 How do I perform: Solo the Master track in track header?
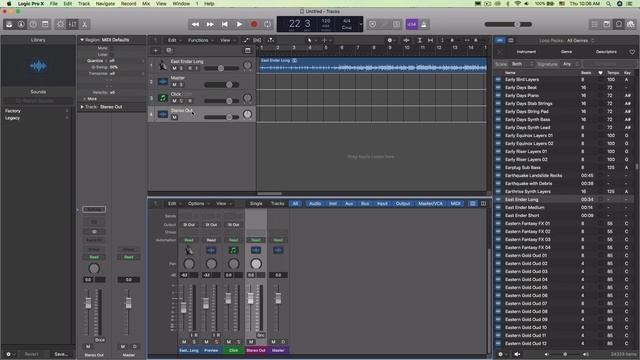181,84
